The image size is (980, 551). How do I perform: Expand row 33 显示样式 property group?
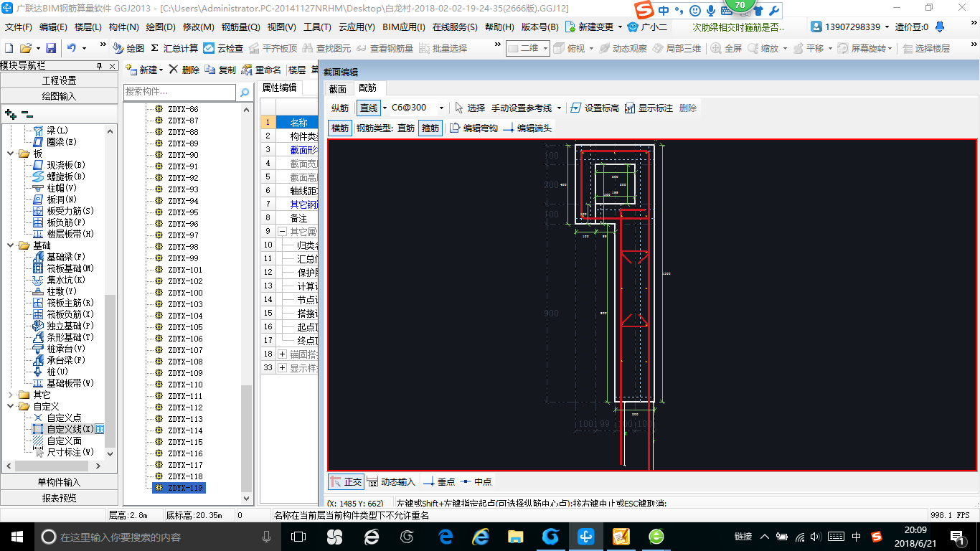pos(282,368)
